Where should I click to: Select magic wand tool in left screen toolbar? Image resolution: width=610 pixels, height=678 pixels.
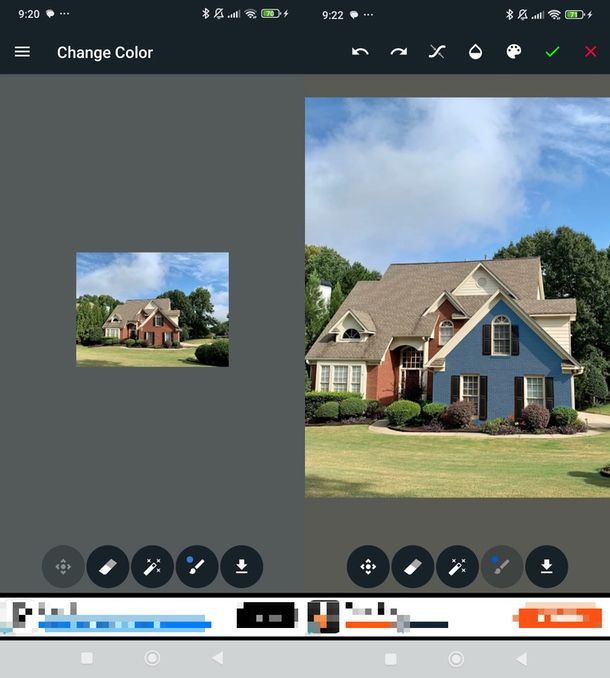[x=152, y=566]
